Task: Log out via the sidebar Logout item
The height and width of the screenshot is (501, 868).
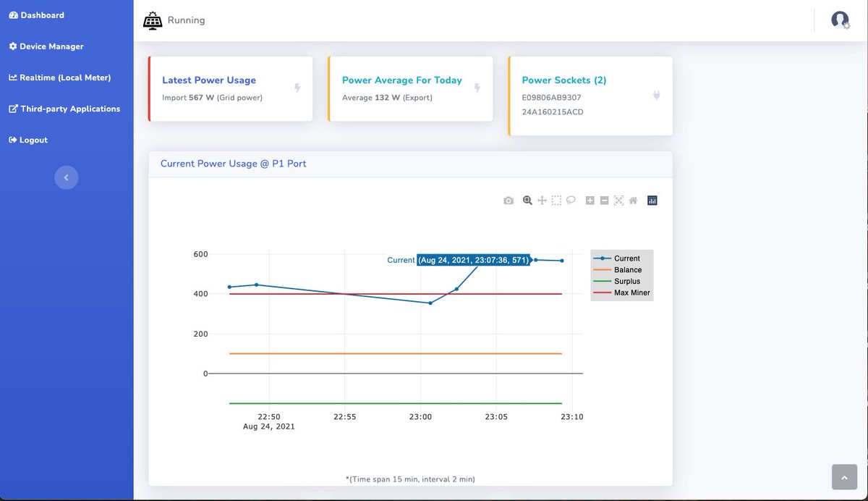Action: pyautogui.click(x=28, y=140)
